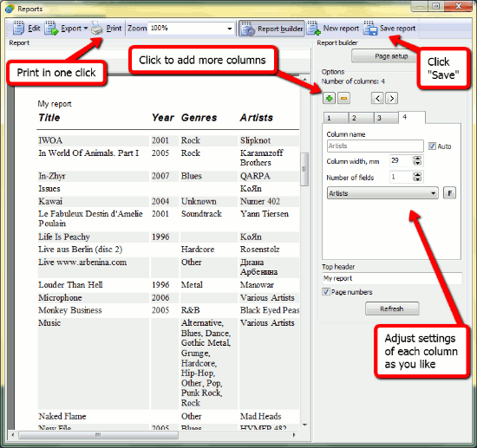
Task: Click the Manowar artist cell
Action: click(257, 285)
